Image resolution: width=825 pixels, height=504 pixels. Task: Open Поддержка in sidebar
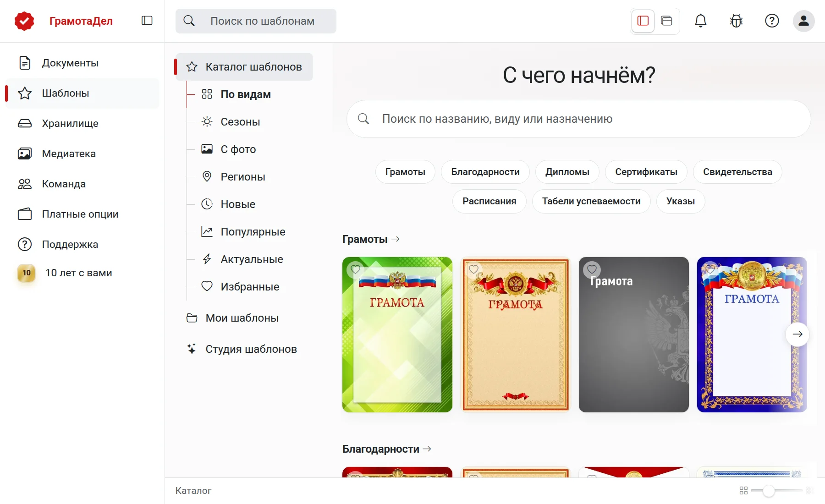[x=82, y=244]
